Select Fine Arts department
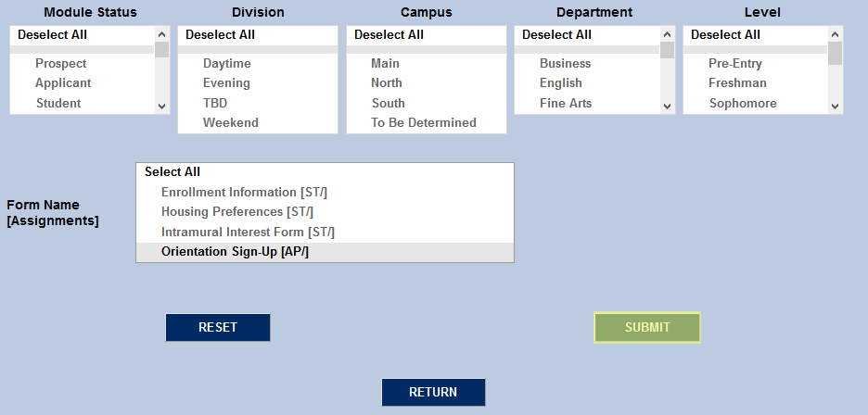 point(566,104)
